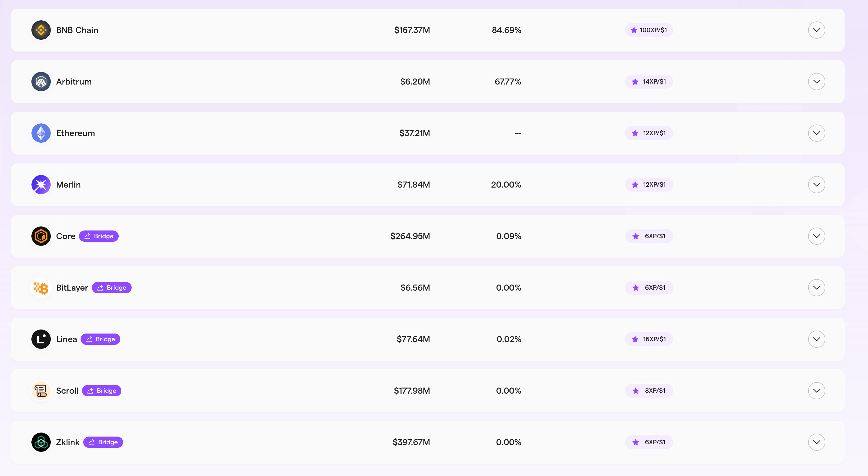868x476 pixels.
Task: Click the star icon in Merlin's 12XP/$1 badge
Action: click(x=635, y=185)
